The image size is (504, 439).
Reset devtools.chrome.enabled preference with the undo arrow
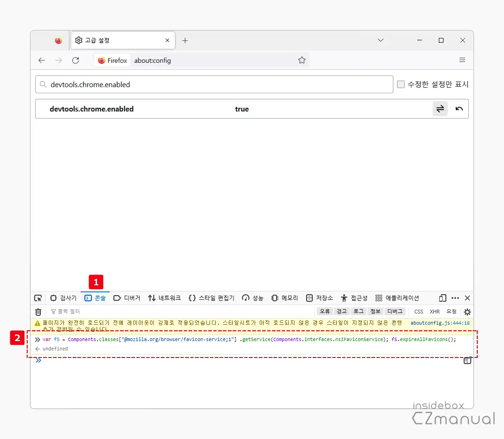tap(459, 109)
